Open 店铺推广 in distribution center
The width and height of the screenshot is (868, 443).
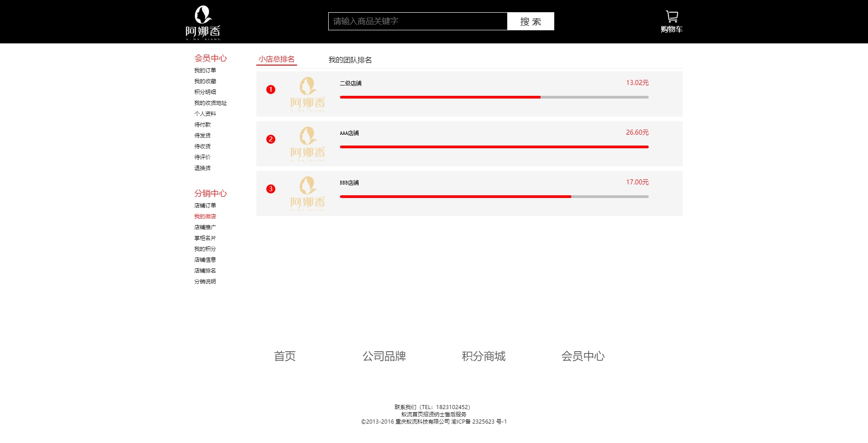[205, 227]
